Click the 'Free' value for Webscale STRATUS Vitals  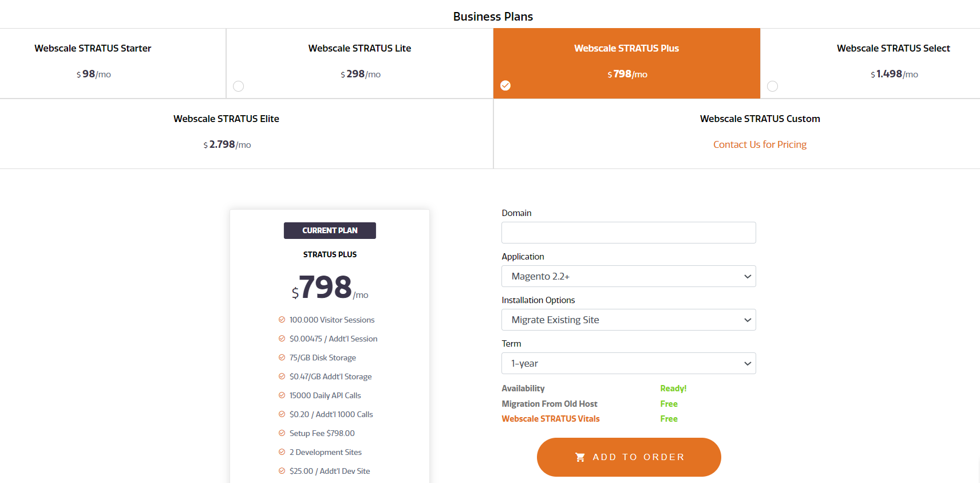669,419
